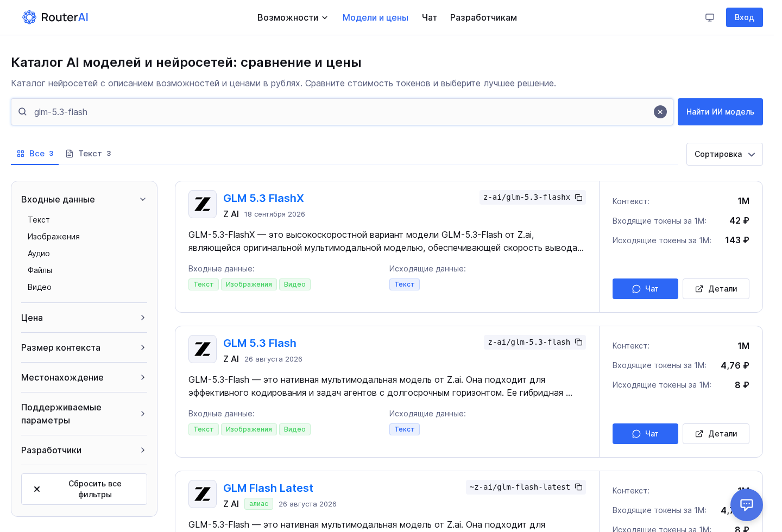Go to Модели и цены page
Viewport: 782px width, 532px height.
point(375,17)
